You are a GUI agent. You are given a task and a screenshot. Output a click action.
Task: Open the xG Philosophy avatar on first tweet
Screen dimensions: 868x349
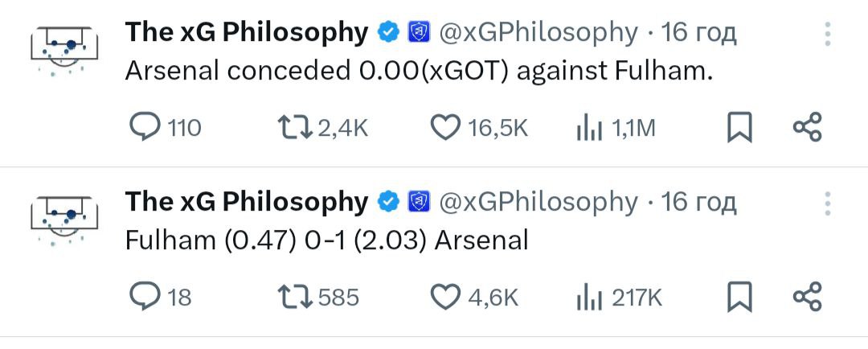(x=64, y=50)
